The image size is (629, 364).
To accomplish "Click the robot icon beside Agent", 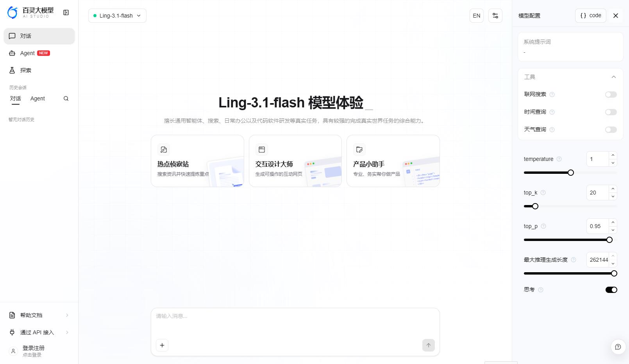I will [x=12, y=53].
